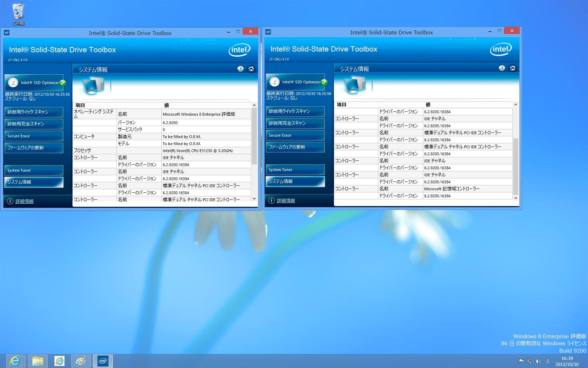This screenshot has height=368, width=588.
Task: Select 診断用完全スキャン in right window
Action: tap(295, 123)
